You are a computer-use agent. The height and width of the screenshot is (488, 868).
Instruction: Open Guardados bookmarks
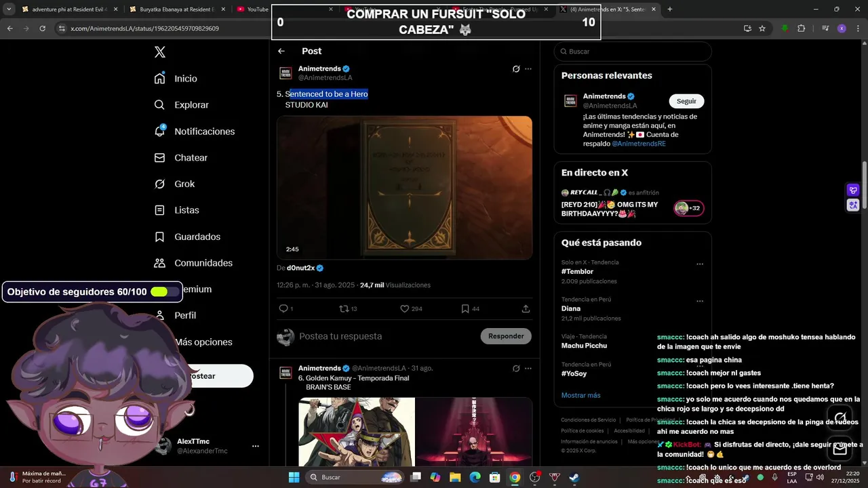click(x=188, y=237)
